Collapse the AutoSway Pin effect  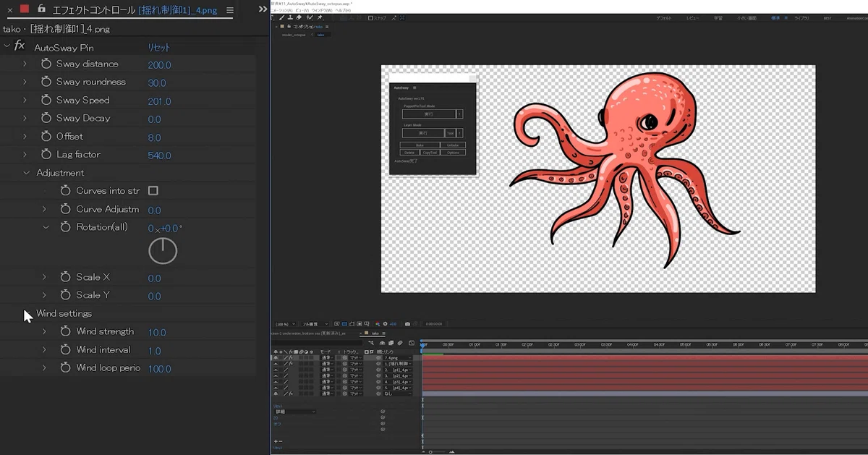click(x=7, y=46)
